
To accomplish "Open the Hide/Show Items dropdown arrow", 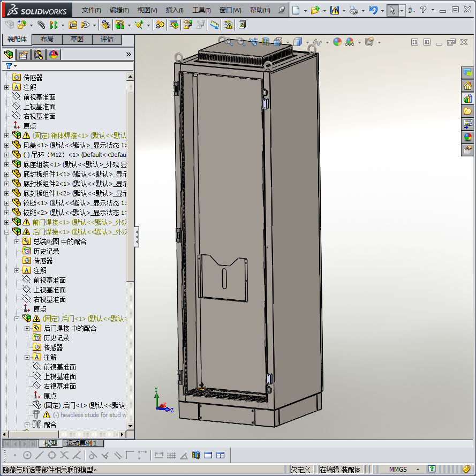I will point(327,42).
